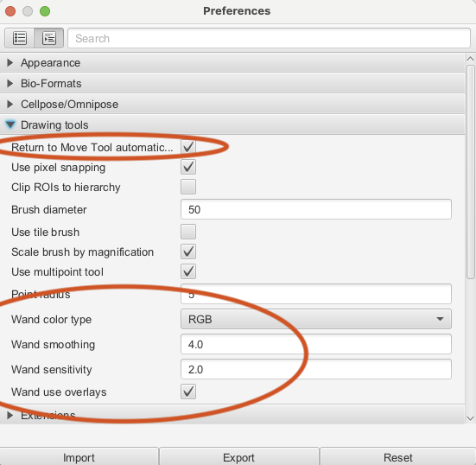Click the Wand smoothing value field
The width and height of the screenshot is (476, 465).
[x=316, y=344]
